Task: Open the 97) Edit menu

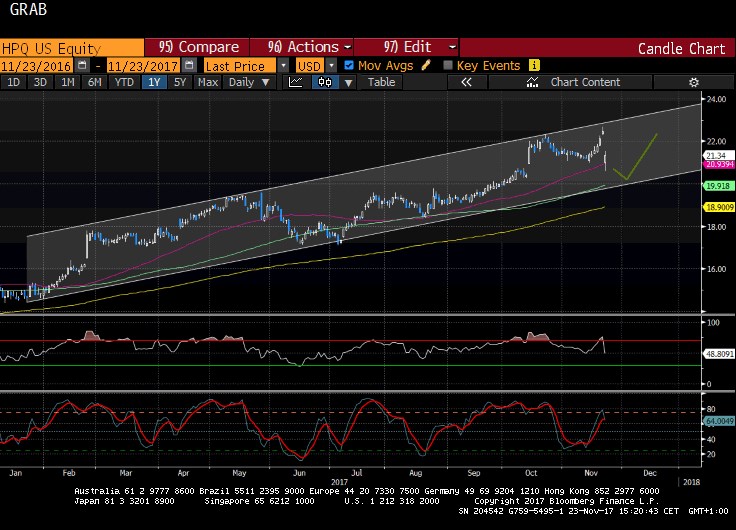Action: point(406,47)
